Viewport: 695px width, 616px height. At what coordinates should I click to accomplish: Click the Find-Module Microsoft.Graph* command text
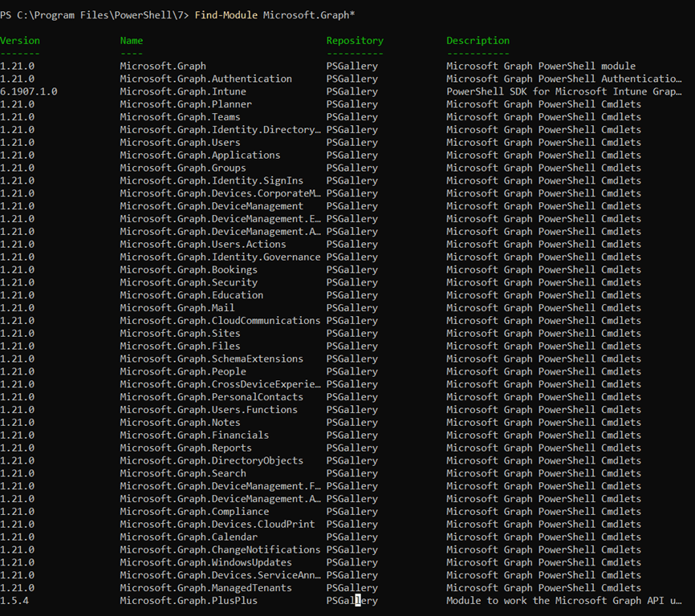coord(274,15)
